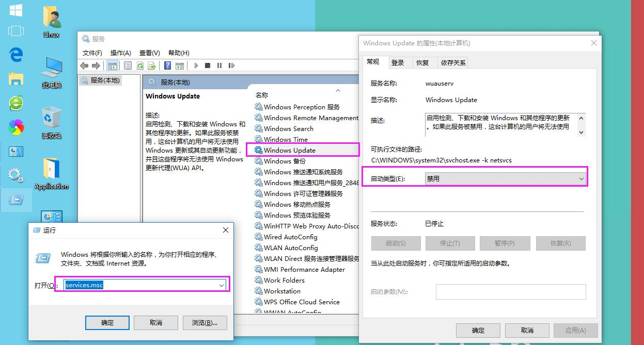Open the 查看(V) menu
644x345 pixels.
(x=150, y=53)
